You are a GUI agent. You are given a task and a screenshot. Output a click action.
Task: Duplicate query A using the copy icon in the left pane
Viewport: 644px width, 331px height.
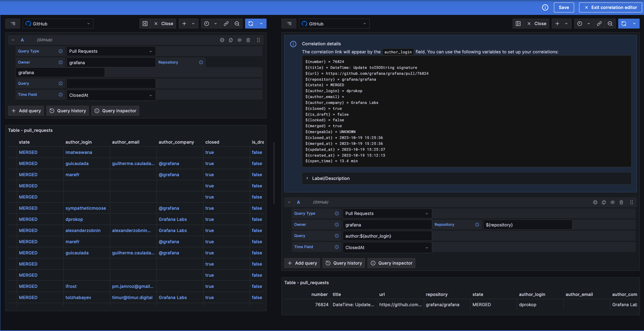pyautogui.click(x=230, y=40)
